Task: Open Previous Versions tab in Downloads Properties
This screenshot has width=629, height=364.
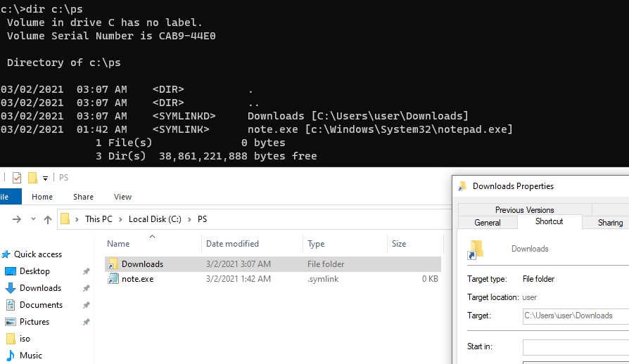Action: [524, 210]
